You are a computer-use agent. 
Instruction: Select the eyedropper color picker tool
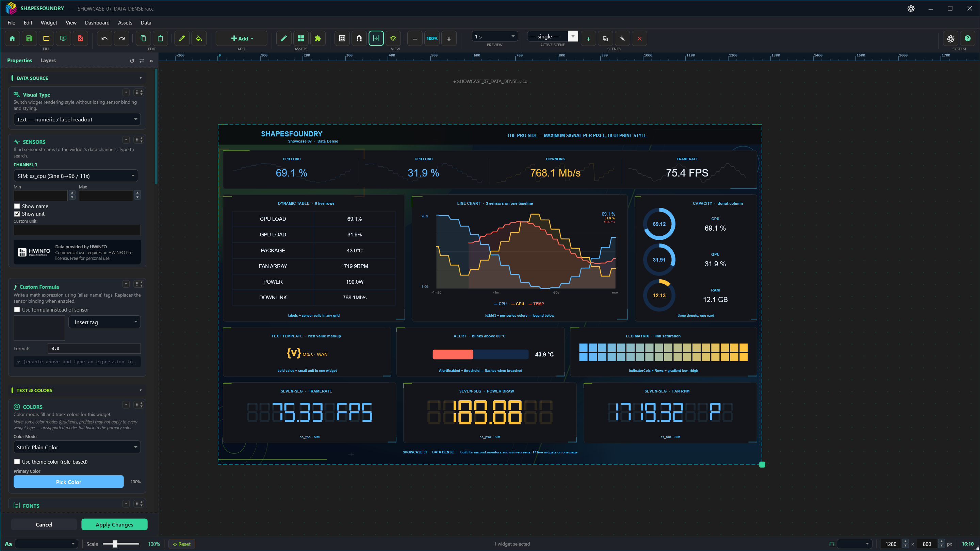(182, 38)
